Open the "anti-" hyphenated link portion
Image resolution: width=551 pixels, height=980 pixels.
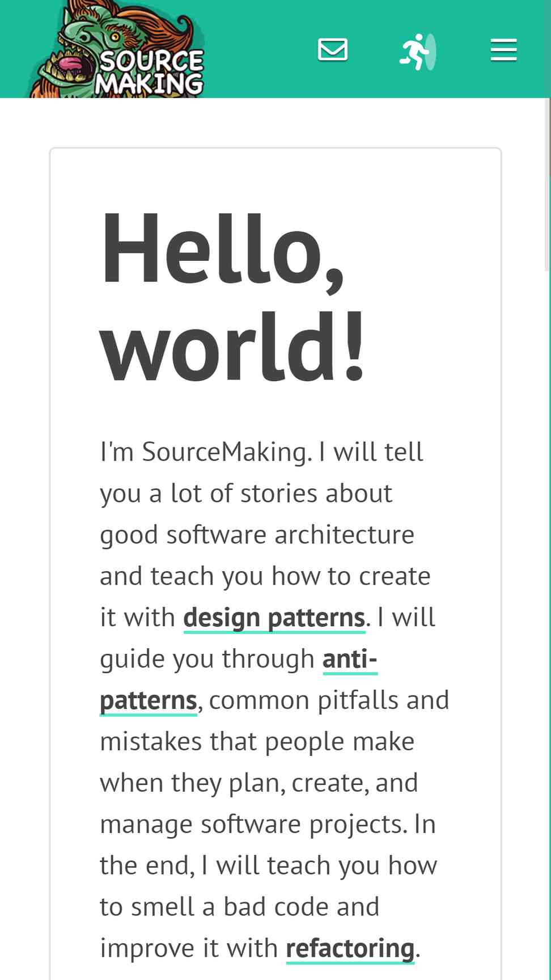(x=350, y=659)
